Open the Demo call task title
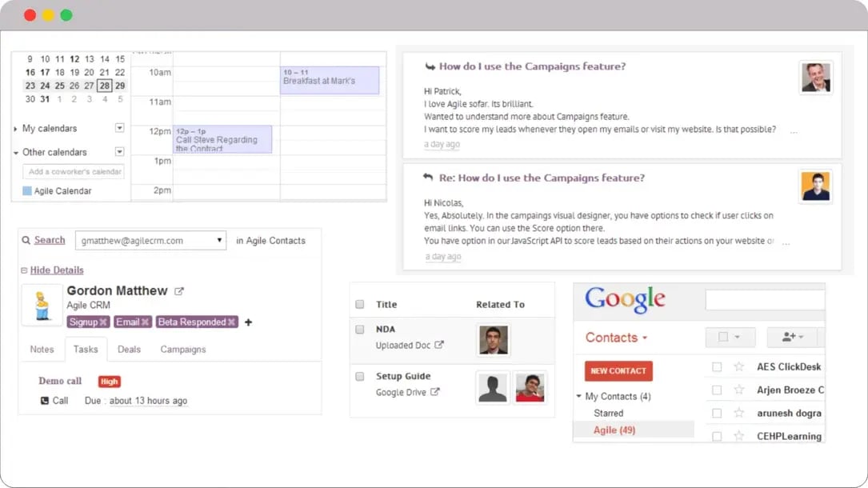868x488 pixels. pos(60,381)
